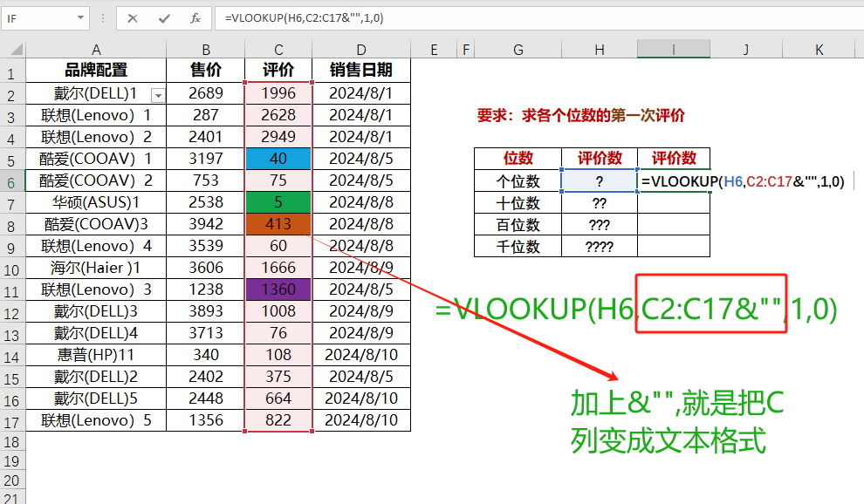The width and height of the screenshot is (864, 504).
Task: Click cell I6 with VLOOKUP formula
Action: (x=674, y=181)
